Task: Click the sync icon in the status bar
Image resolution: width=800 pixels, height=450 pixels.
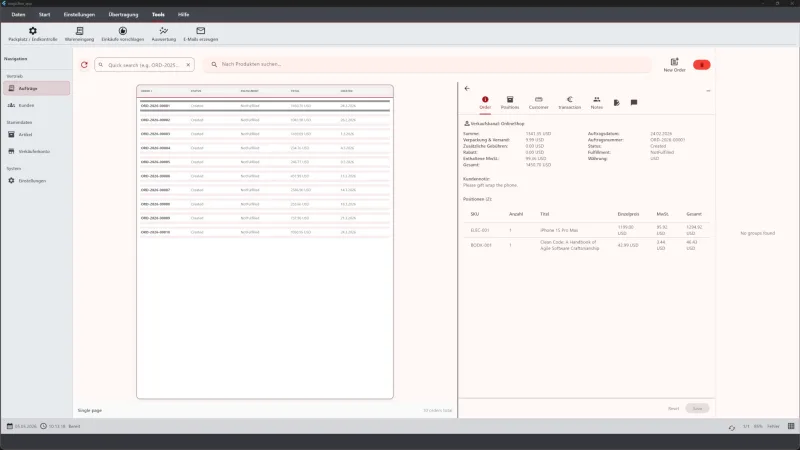Action: click(x=732, y=428)
